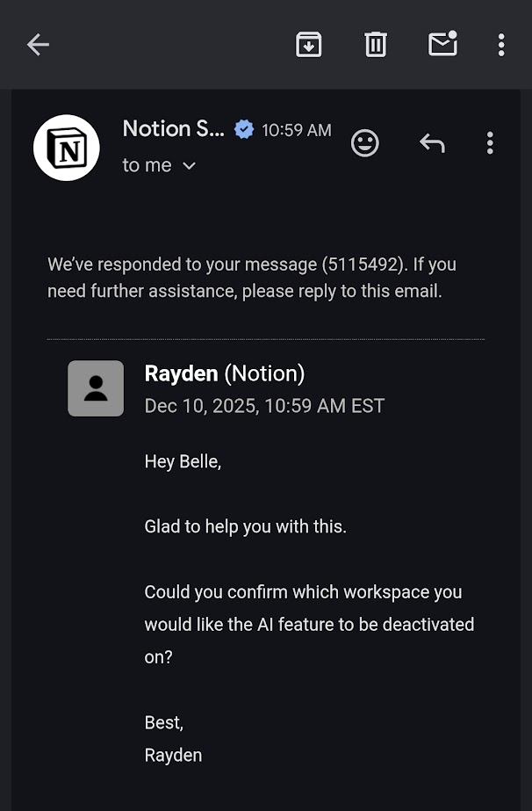The image size is (532, 811).
Task: Add an emoji reaction to message
Action: [x=365, y=143]
